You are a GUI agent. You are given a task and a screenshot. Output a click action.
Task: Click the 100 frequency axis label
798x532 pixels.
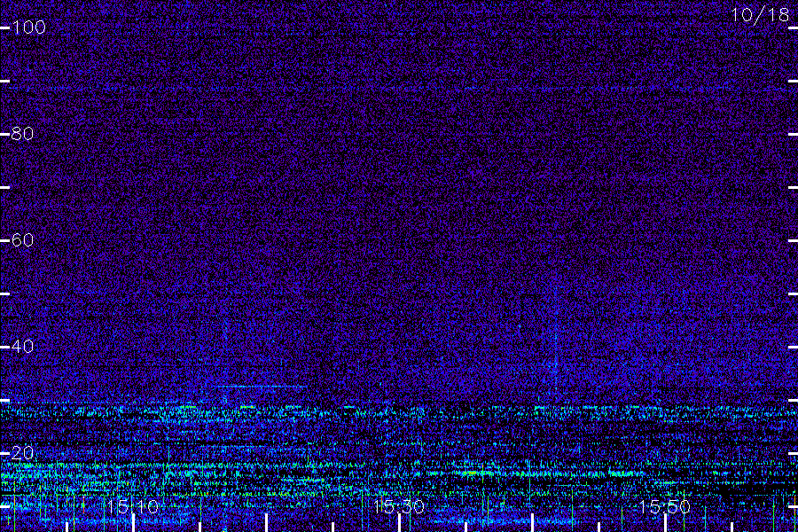click(x=29, y=27)
